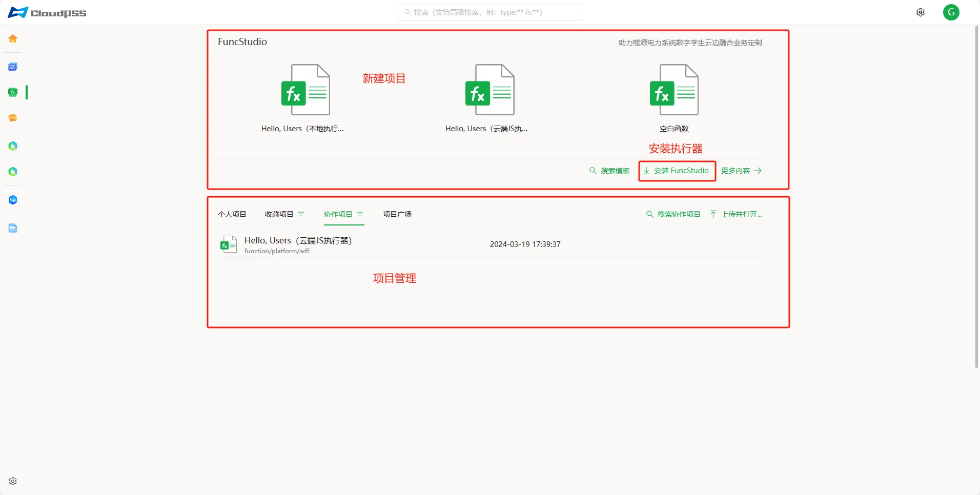This screenshot has width=980, height=495.
Task: Click the 搜索协作项目 button
Action: 673,214
